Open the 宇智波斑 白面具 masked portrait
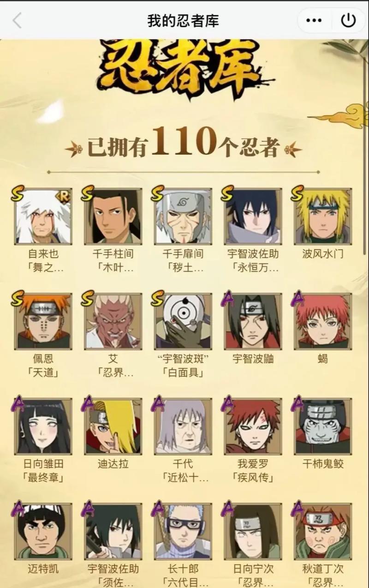Image resolution: width=369 pixels, height=588 pixels. click(183, 321)
